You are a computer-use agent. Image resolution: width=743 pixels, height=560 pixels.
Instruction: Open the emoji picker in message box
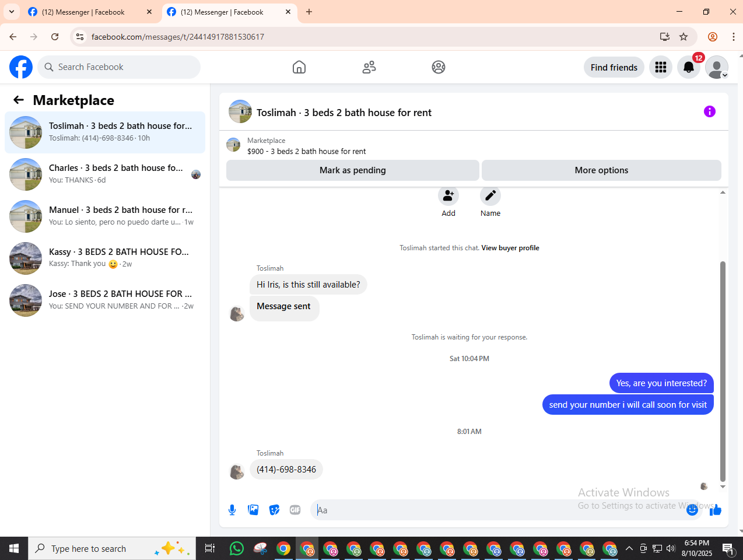(692, 510)
